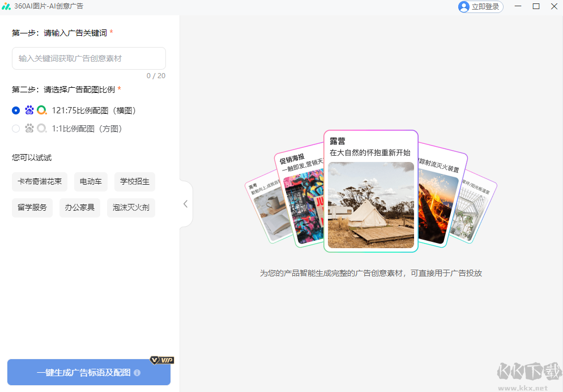Viewport: 563px width, 392px height.
Task: Click the keyword input field
Action: click(x=88, y=58)
